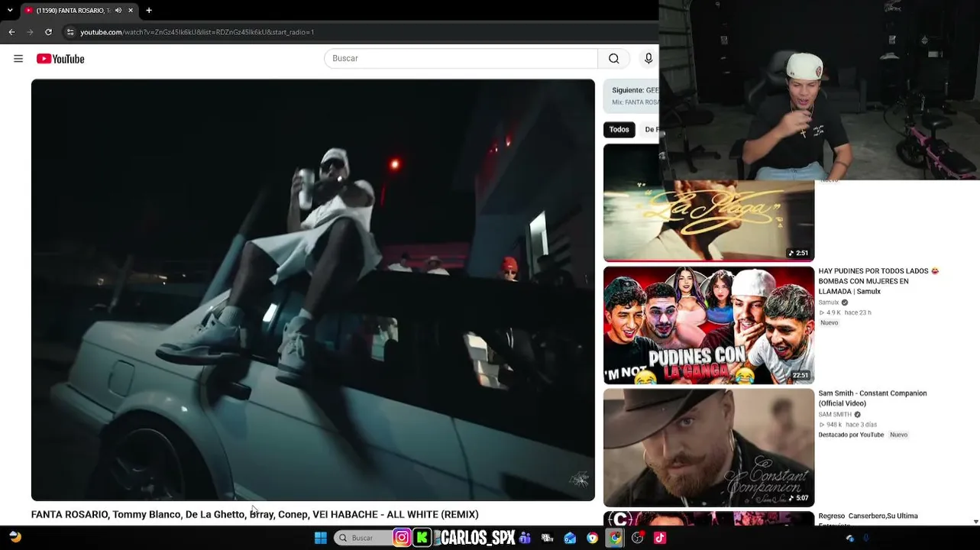
Task: Visit the SAM SMITH channel link
Action: [835, 415]
